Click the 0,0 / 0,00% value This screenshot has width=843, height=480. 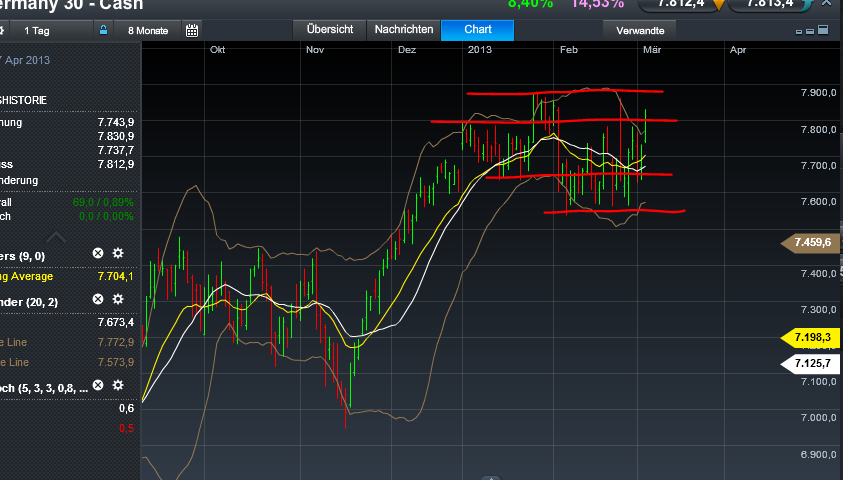[106, 217]
